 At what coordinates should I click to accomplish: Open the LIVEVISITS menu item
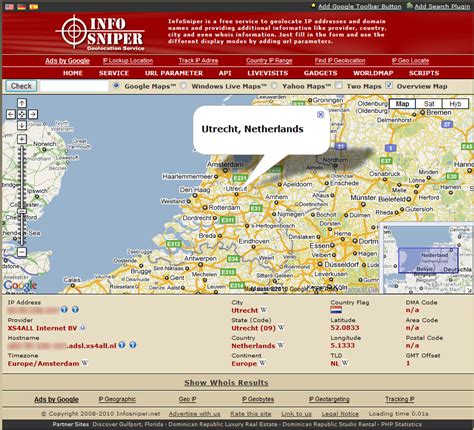[268, 73]
